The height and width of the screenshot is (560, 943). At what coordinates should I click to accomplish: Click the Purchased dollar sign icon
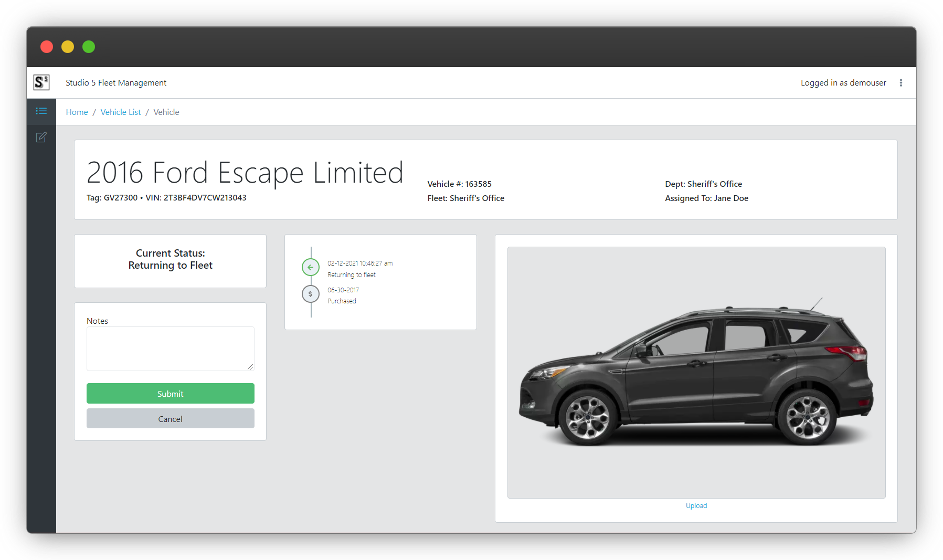tap(311, 294)
